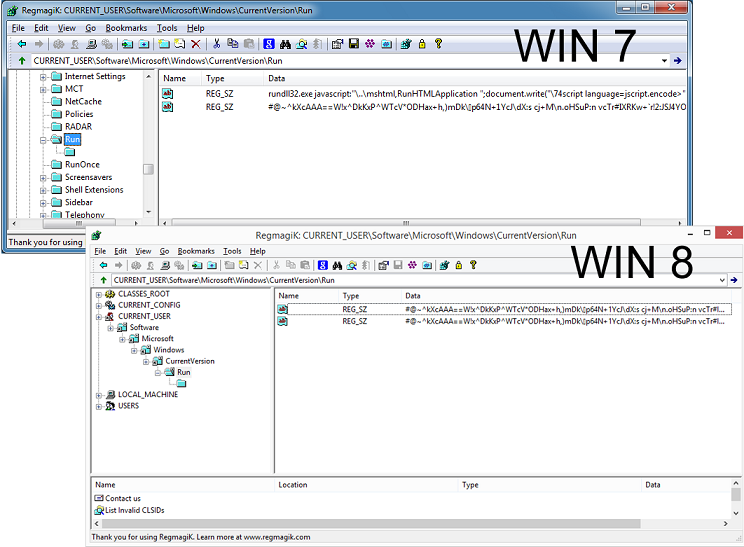Screen dimensions: 744x547
Task: Select CURRENT_CONFIG in Win 8 tree
Action: click(149, 305)
